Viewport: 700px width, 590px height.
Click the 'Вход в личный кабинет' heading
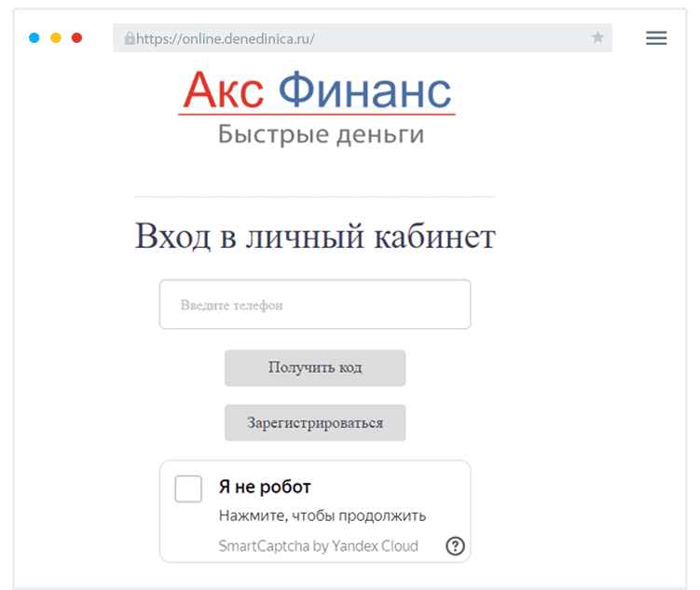click(315, 236)
